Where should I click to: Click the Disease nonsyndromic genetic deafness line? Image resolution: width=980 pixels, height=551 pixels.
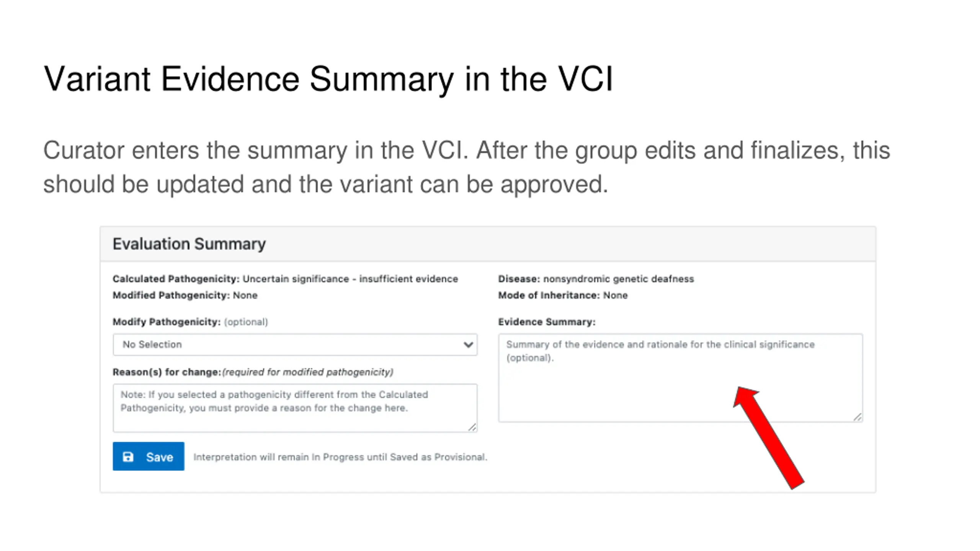click(x=596, y=279)
